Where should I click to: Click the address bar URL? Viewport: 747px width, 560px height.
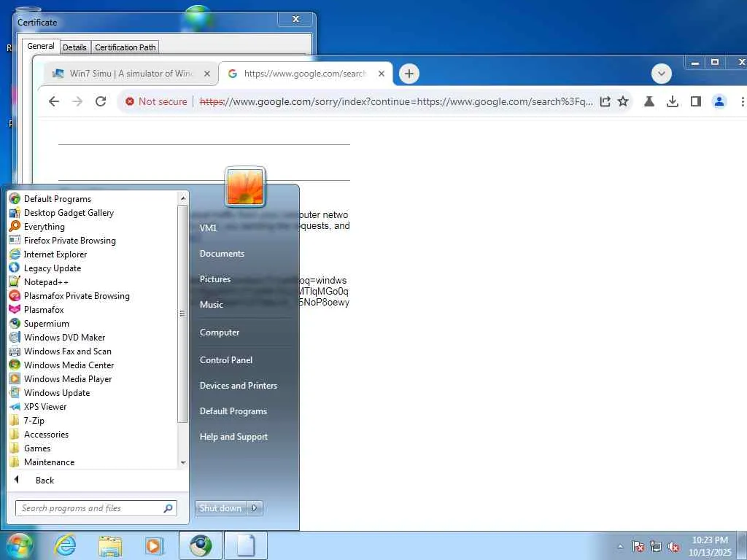[x=396, y=101]
